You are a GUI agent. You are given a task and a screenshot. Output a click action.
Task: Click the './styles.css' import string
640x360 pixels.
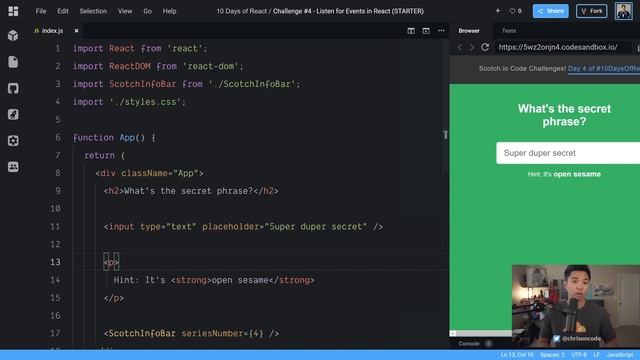[145, 102]
